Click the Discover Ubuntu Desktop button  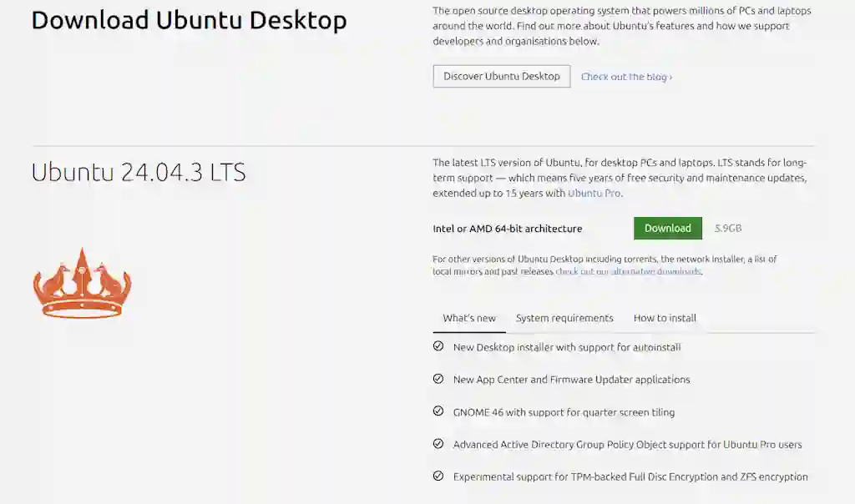pyautogui.click(x=501, y=76)
